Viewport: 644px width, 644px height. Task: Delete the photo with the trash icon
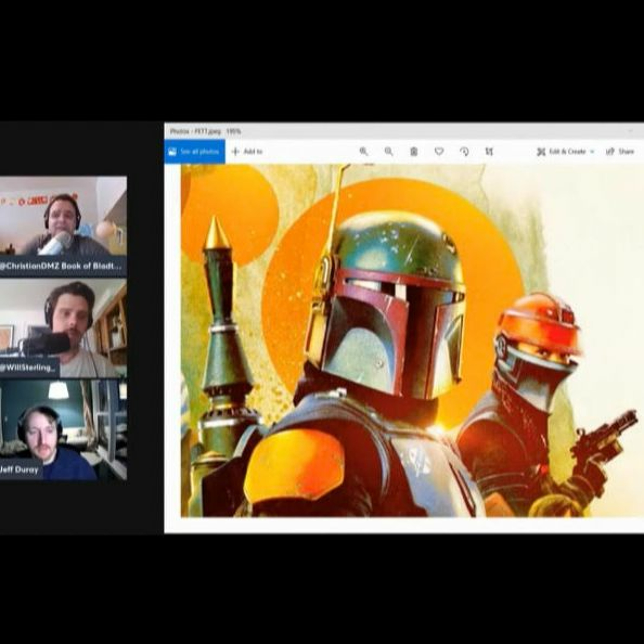(x=414, y=152)
